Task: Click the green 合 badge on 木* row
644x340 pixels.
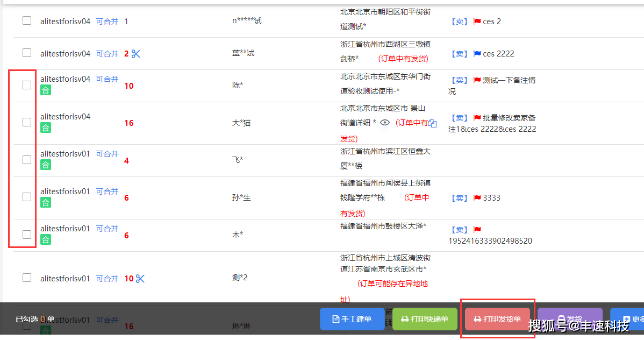Action: click(x=46, y=240)
